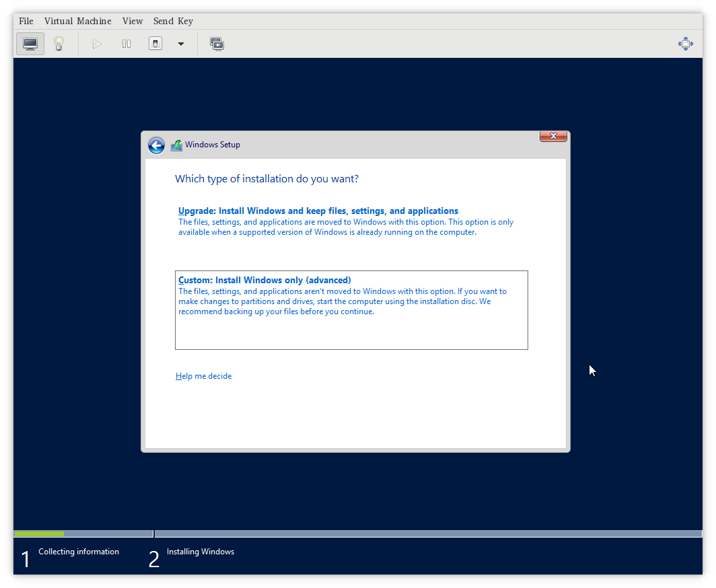Click the blue back arrow in Windows Setup
This screenshot has height=588, width=716.
coord(156,145)
